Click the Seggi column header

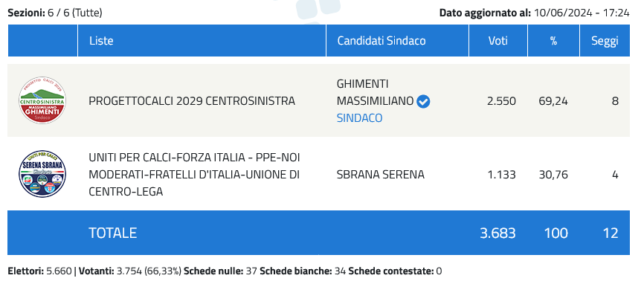click(x=605, y=41)
